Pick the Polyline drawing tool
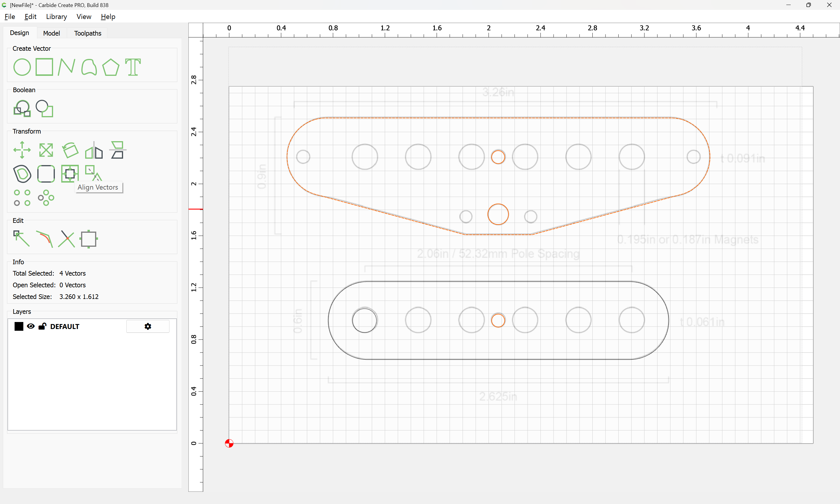Screen dimensions: 840x504 (66, 67)
